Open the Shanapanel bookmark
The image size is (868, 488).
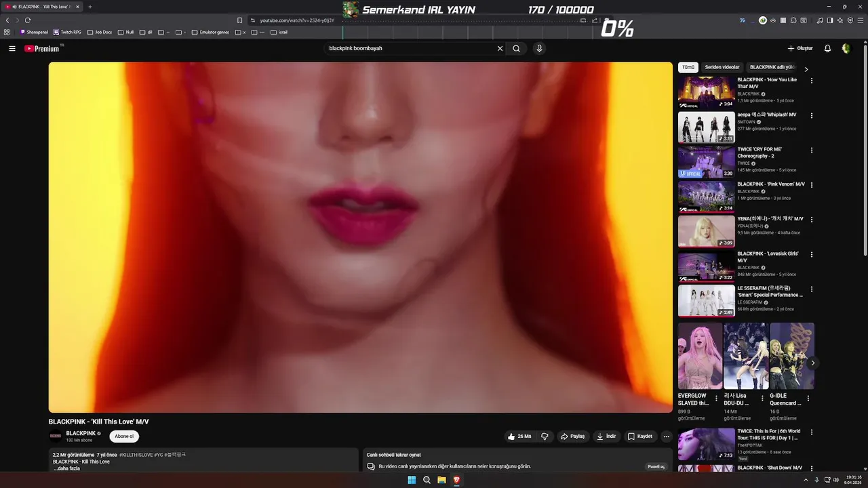[34, 32]
